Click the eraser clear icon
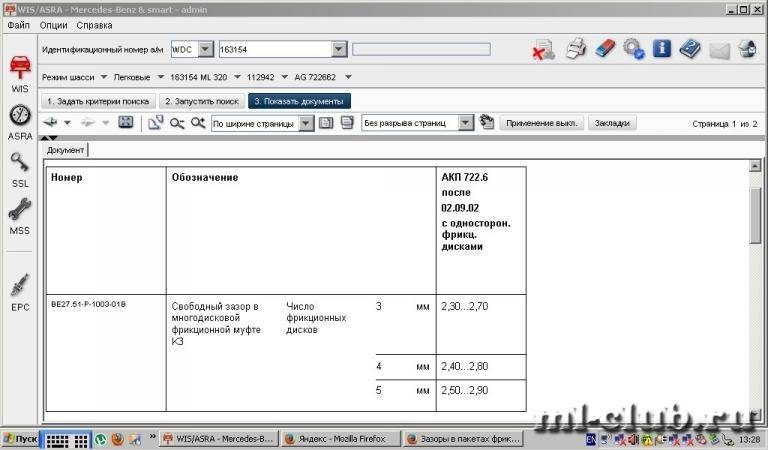768x450 pixels. pos(605,48)
